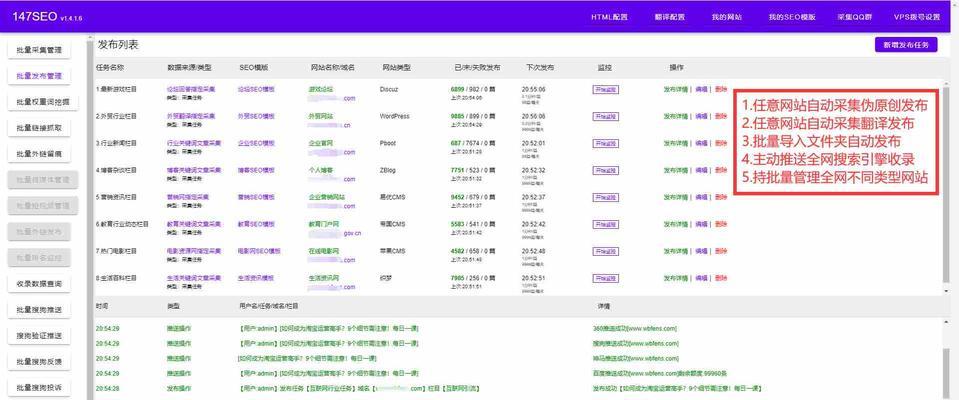The image size is (959, 400).
Task: Open 博客关键词文章采集 data source link
Action: (x=194, y=170)
